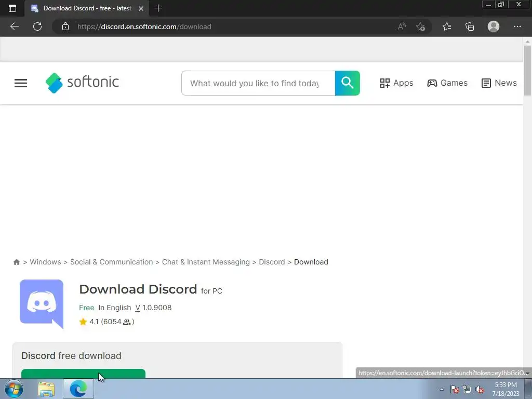Viewport: 532px width, 399px height.
Task: Open Edge settings and more menu
Action: (517, 26)
